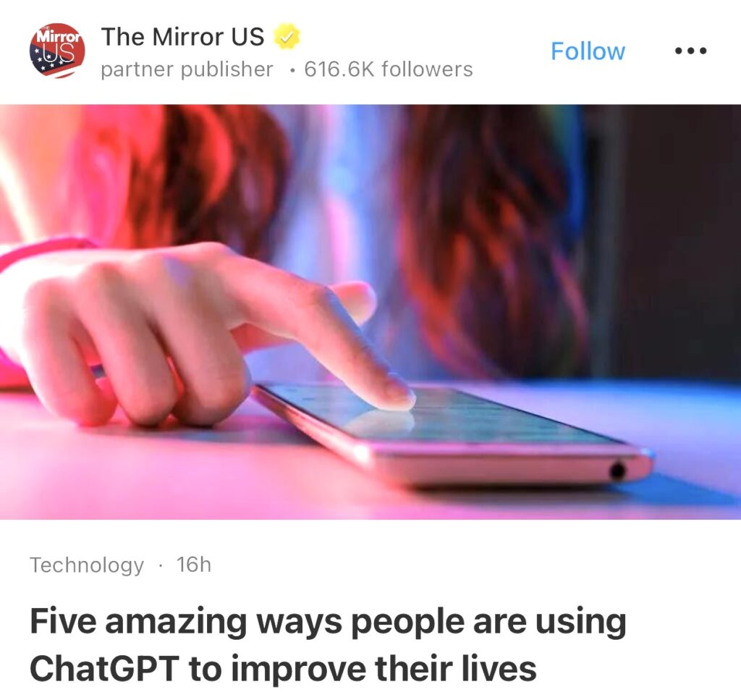Tap The Mirror US round logo avatar
The height and width of the screenshot is (700, 741).
click(x=57, y=51)
